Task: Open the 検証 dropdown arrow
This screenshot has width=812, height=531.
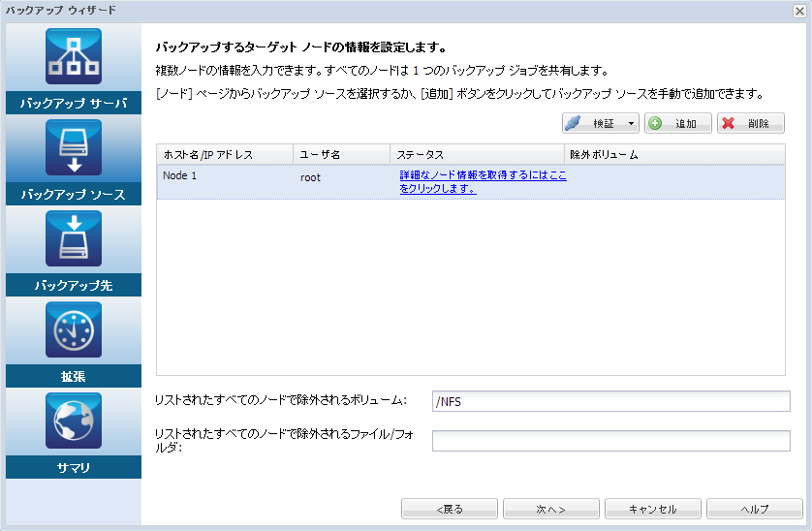Action: pos(631,123)
